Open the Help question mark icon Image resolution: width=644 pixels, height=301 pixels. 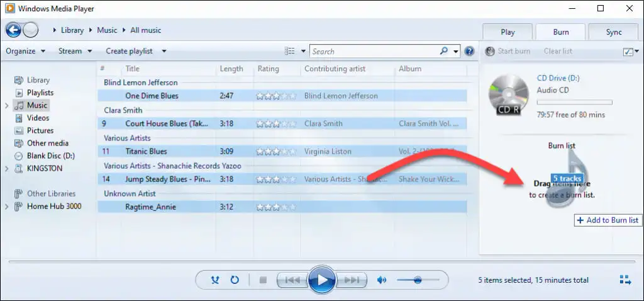[x=469, y=52]
